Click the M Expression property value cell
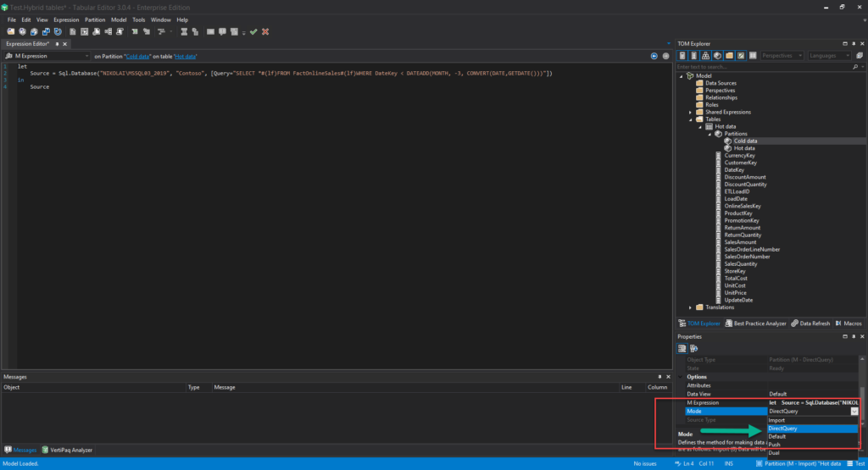Viewport: 868px width, 470px height. coord(813,402)
